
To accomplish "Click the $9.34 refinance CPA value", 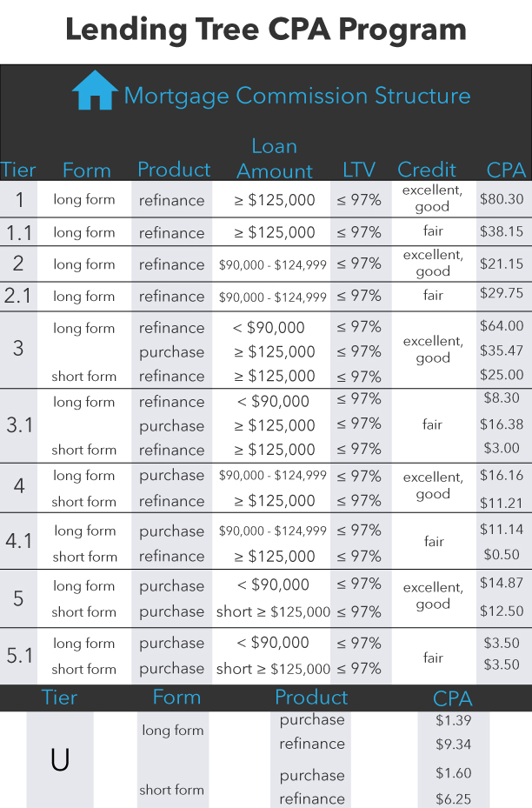I will 453,745.
